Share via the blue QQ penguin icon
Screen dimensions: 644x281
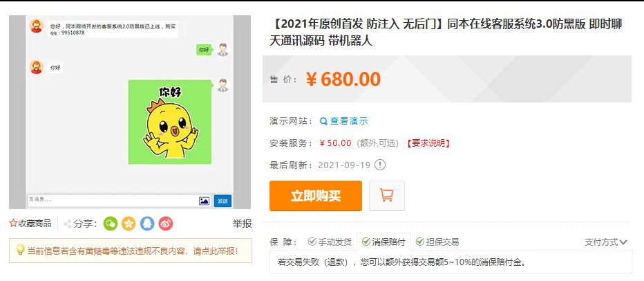(147, 224)
